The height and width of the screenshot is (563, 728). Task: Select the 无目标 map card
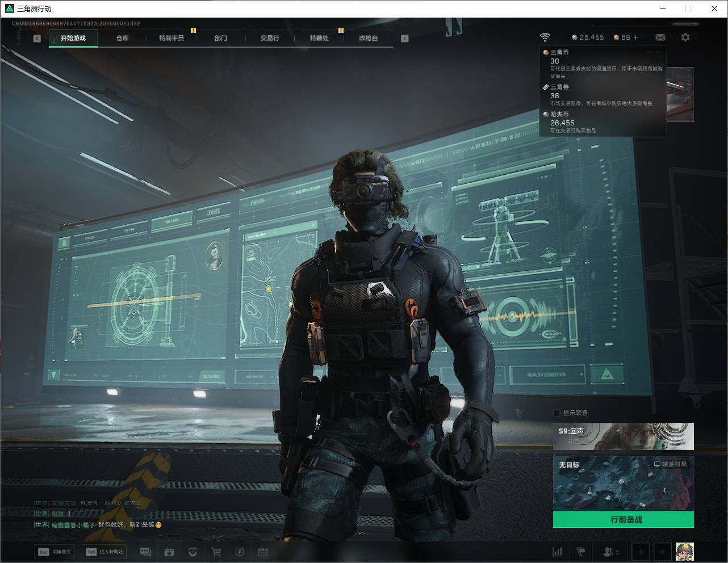point(624,484)
